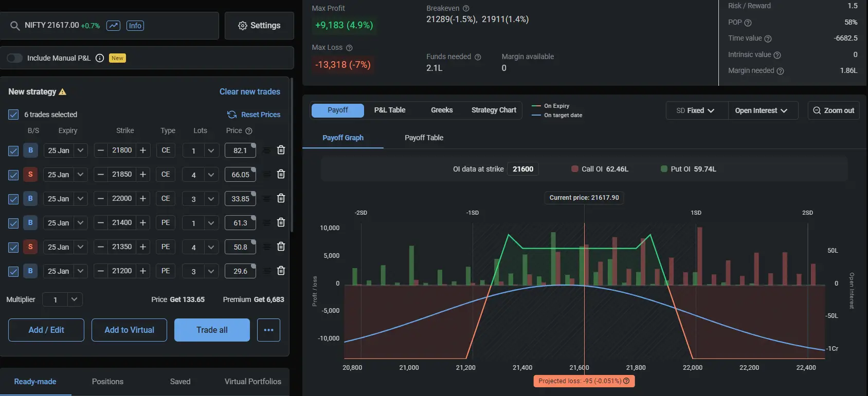Delete the 21800 CE trade row
The image size is (868, 396).
[281, 150]
